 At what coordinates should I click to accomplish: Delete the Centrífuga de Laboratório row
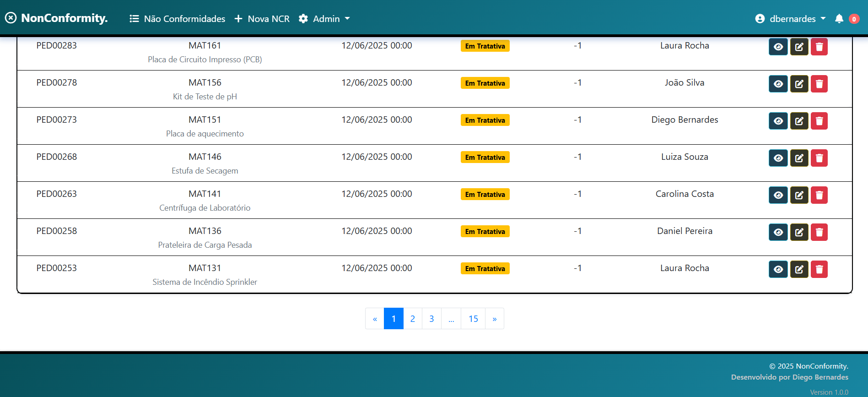pyautogui.click(x=819, y=195)
